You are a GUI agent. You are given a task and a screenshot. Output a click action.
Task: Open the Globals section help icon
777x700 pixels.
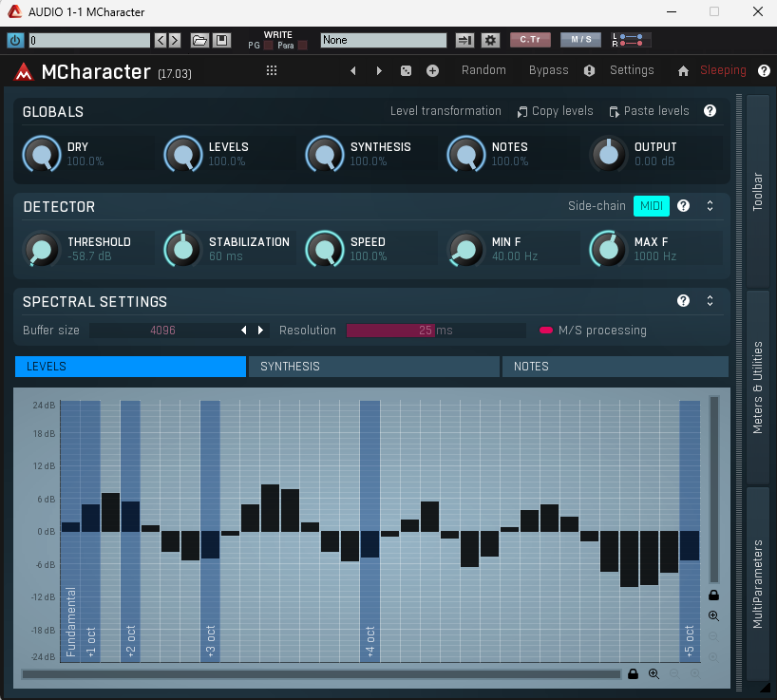[710, 111]
